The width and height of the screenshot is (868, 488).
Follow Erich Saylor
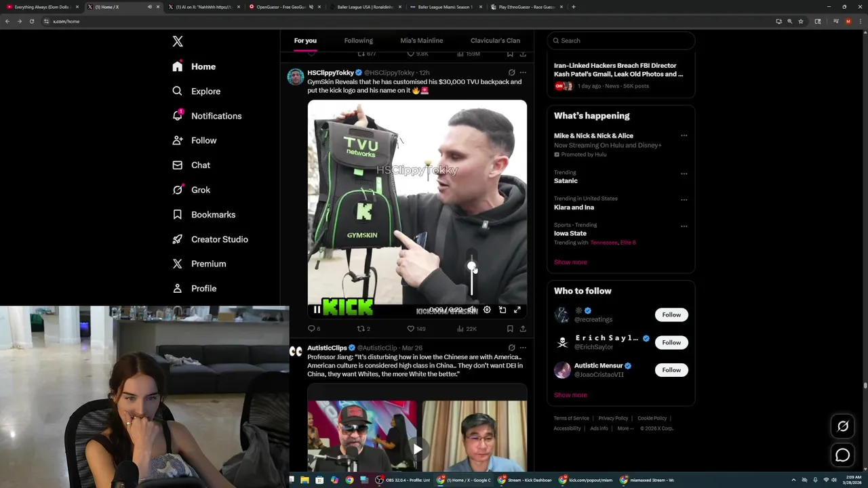click(x=671, y=342)
